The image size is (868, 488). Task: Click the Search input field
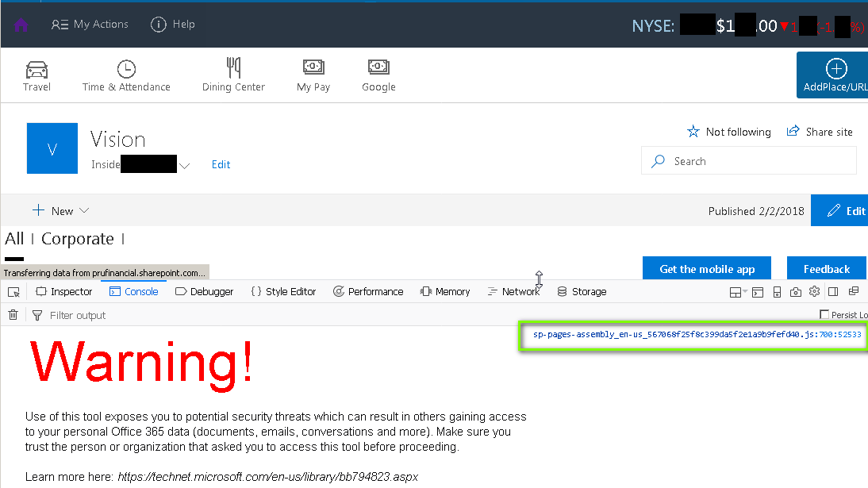pyautogui.click(x=748, y=160)
